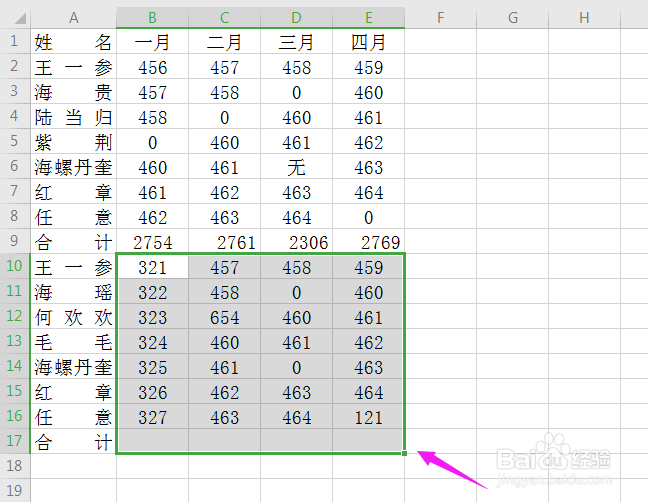Click cell containing 654
Screen dimensions: 648x502
coord(224,317)
